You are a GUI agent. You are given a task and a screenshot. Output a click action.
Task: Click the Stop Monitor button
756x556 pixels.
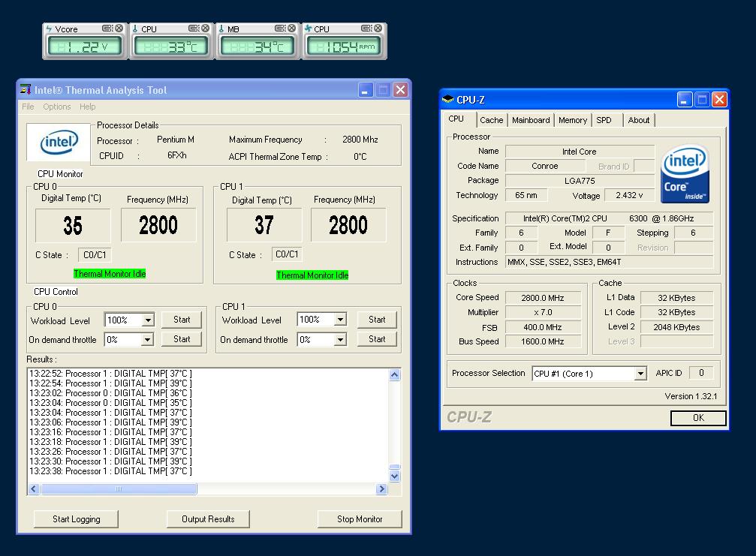360,519
